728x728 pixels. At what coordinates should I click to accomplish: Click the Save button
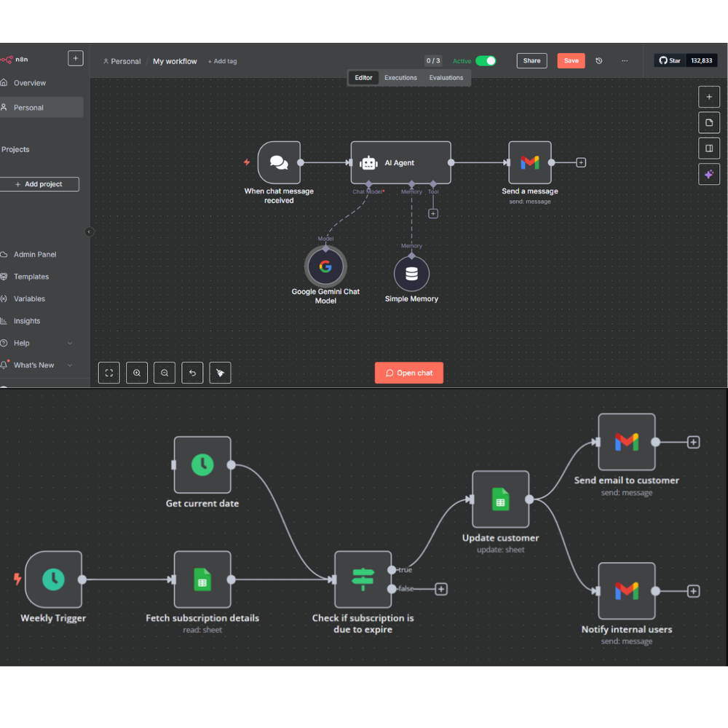[x=571, y=61]
